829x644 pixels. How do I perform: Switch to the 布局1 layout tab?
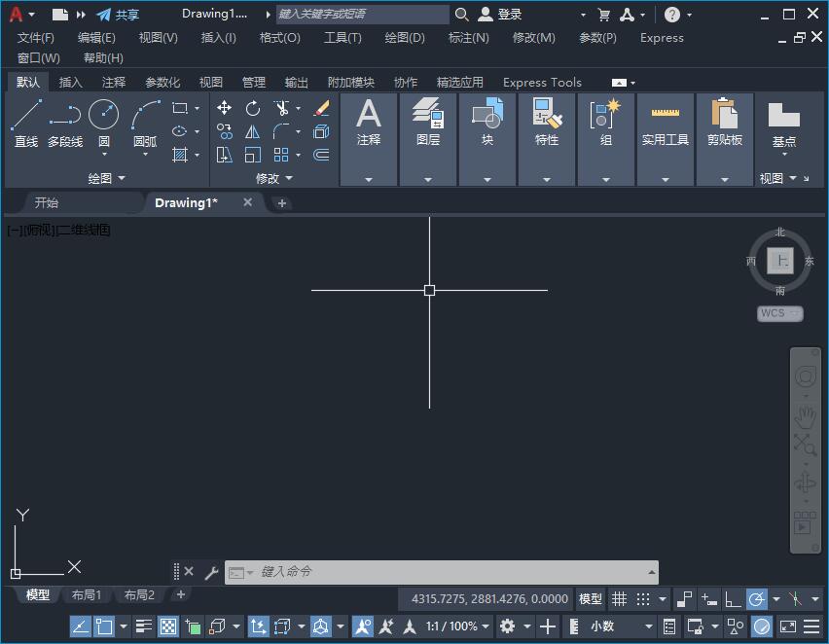tap(86, 594)
